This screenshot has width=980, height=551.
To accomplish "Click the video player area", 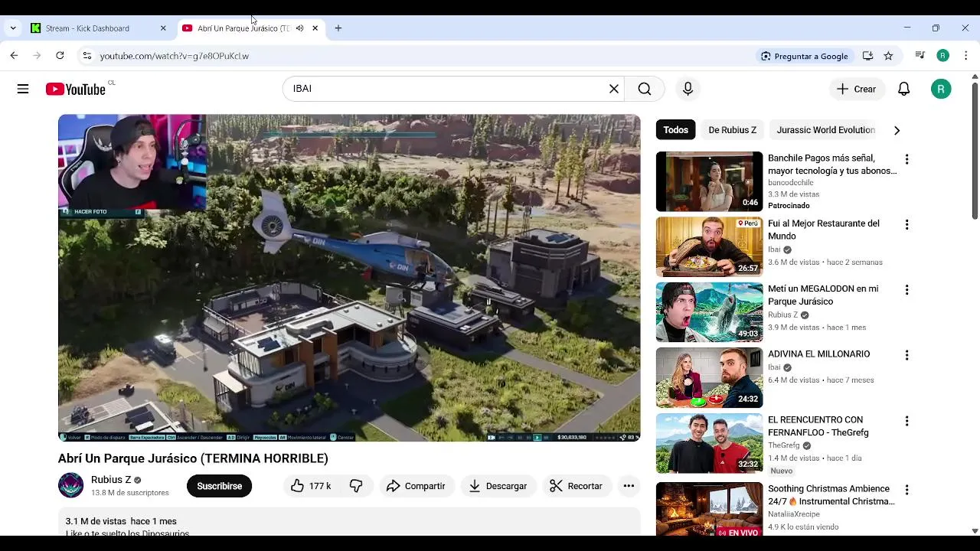I will pyautogui.click(x=349, y=278).
